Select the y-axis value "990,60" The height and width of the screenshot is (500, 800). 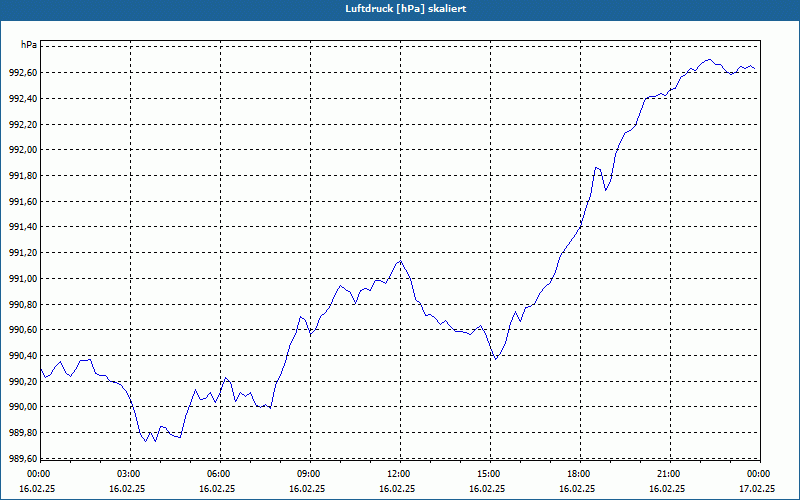coord(23,330)
